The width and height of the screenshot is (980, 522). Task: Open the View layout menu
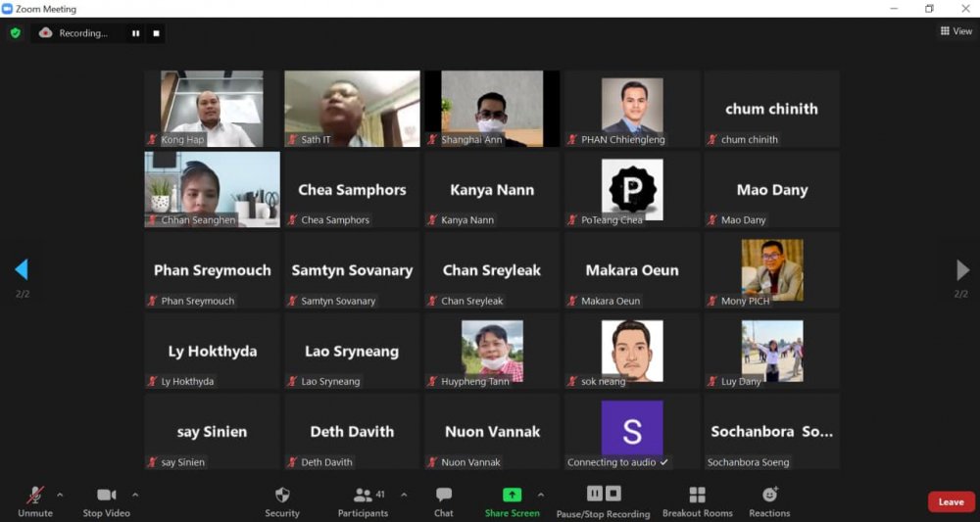click(x=956, y=31)
